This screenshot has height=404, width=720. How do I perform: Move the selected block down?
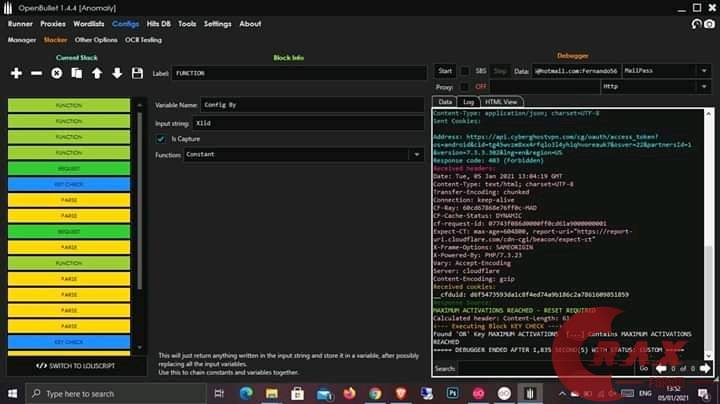pos(117,73)
